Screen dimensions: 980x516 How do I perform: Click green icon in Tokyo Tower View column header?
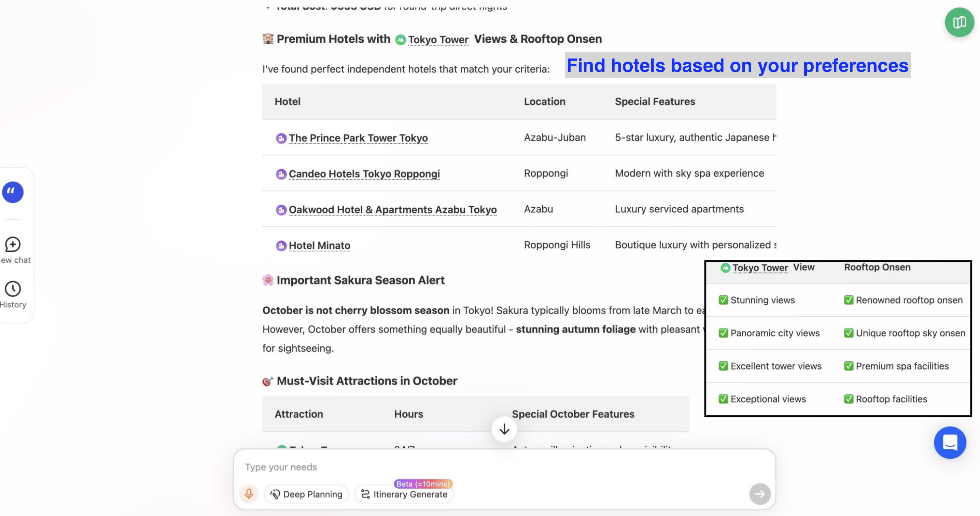(x=725, y=268)
